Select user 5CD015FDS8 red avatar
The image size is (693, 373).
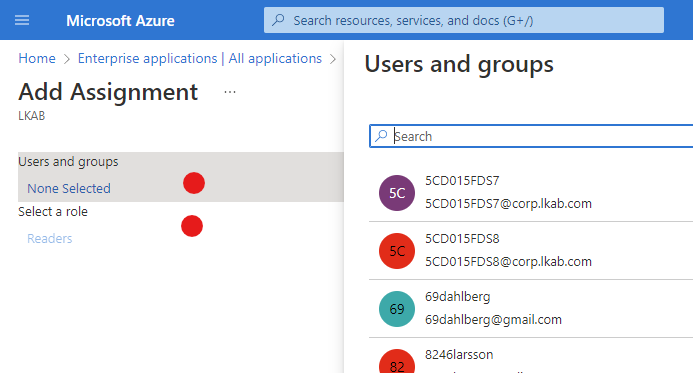click(397, 251)
